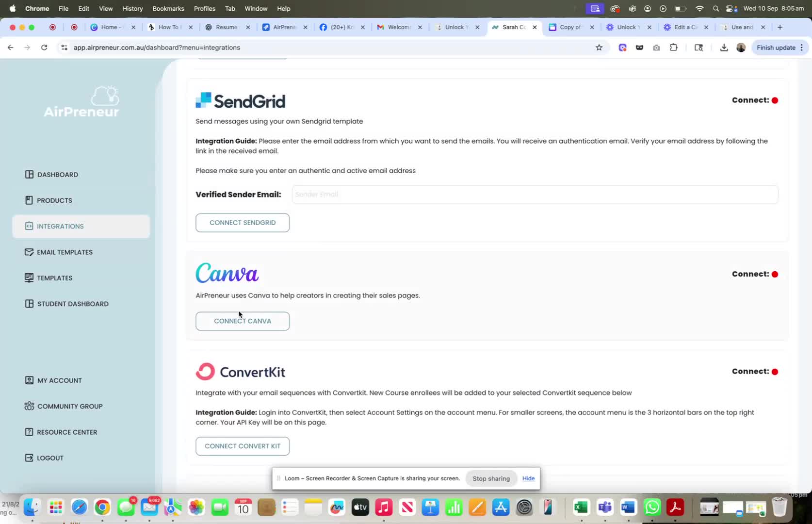Switch to the Resume tab
The width and height of the screenshot is (812, 524).
click(x=227, y=27)
